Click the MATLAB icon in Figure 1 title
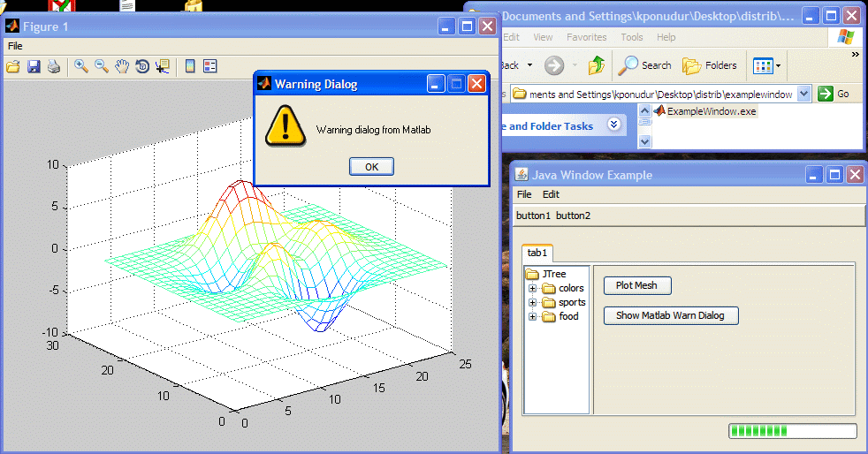The width and height of the screenshot is (868, 454). click(x=12, y=26)
